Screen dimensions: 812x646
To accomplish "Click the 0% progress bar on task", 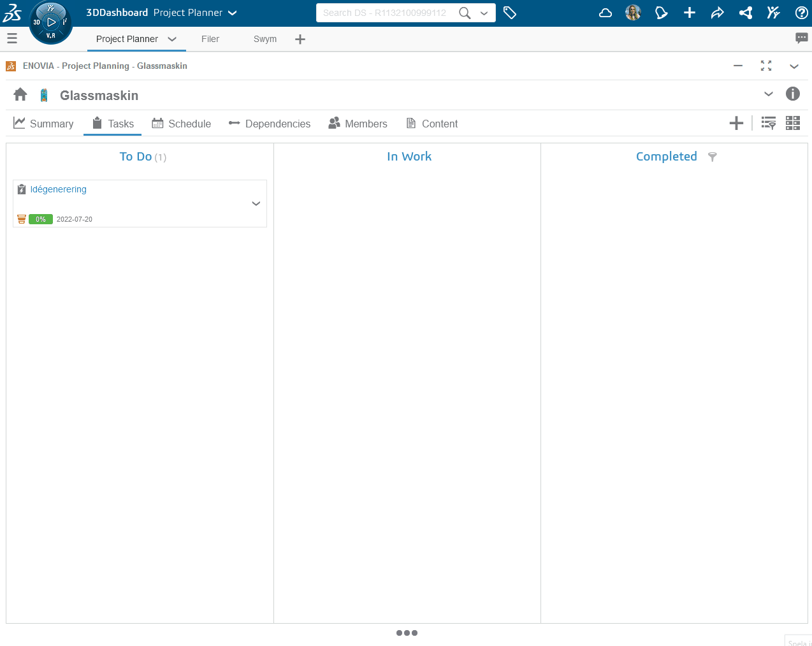I will [x=41, y=219].
